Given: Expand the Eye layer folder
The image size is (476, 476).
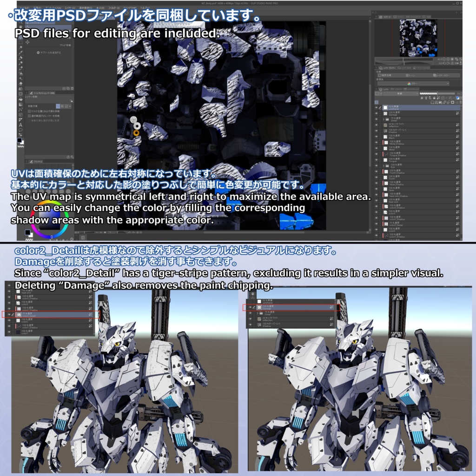Looking at the screenshot, I should point(383,166).
